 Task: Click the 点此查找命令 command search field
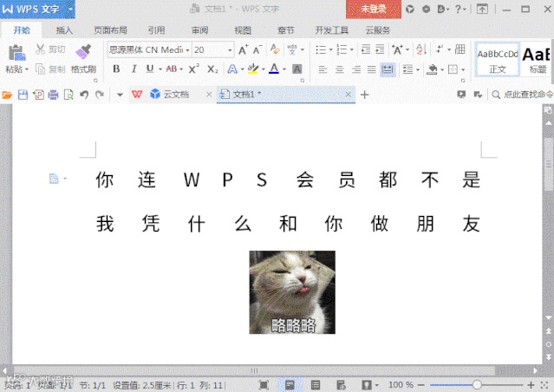(522, 95)
